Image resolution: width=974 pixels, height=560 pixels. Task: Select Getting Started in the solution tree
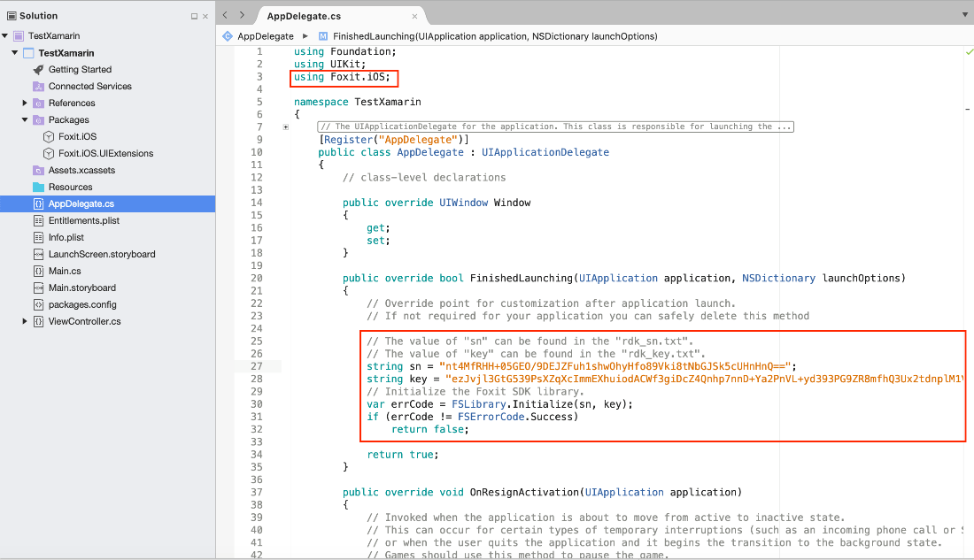coord(80,70)
